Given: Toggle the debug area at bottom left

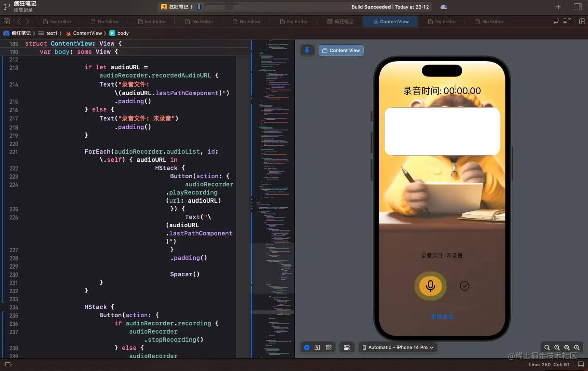Looking at the screenshot, I should (8, 365).
